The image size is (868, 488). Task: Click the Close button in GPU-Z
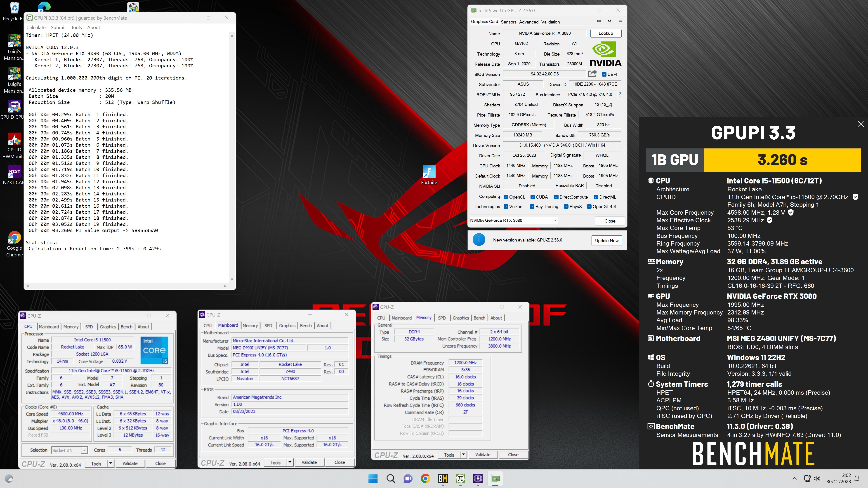[x=610, y=221]
